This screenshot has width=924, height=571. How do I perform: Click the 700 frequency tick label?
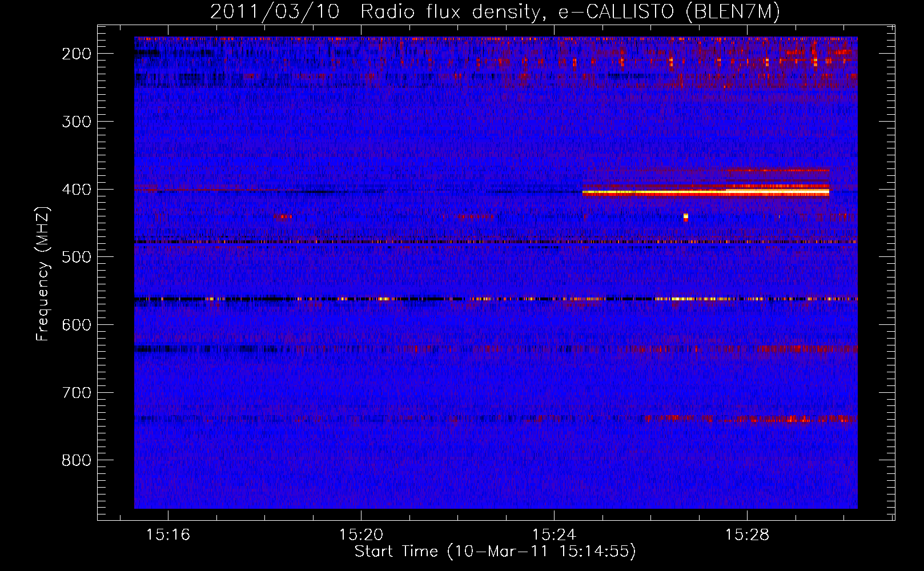[77, 393]
